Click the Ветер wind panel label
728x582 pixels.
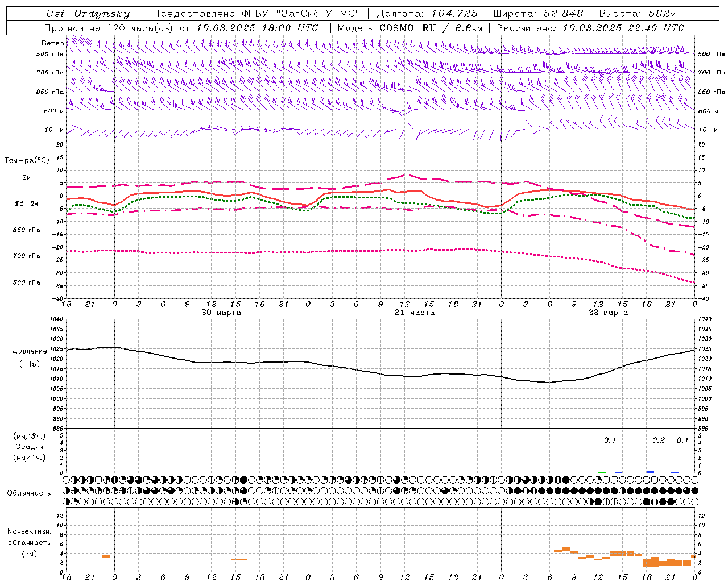tap(52, 43)
